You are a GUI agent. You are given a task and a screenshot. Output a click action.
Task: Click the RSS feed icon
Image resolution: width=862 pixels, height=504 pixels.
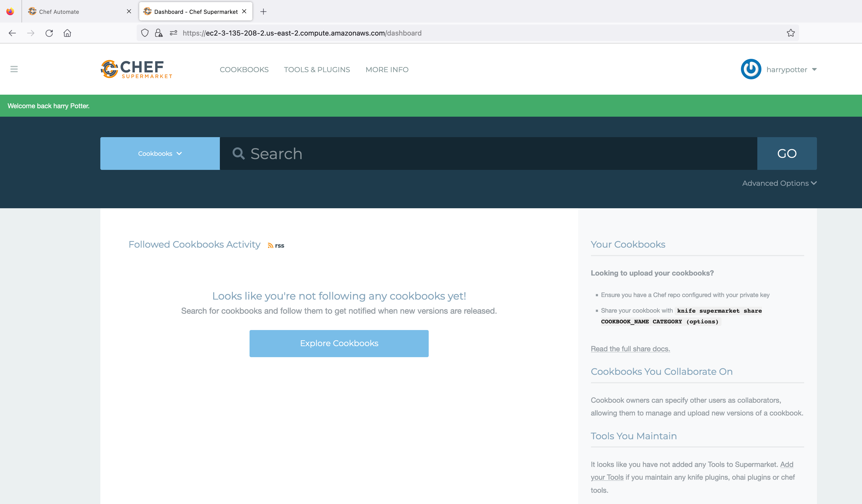click(x=271, y=246)
